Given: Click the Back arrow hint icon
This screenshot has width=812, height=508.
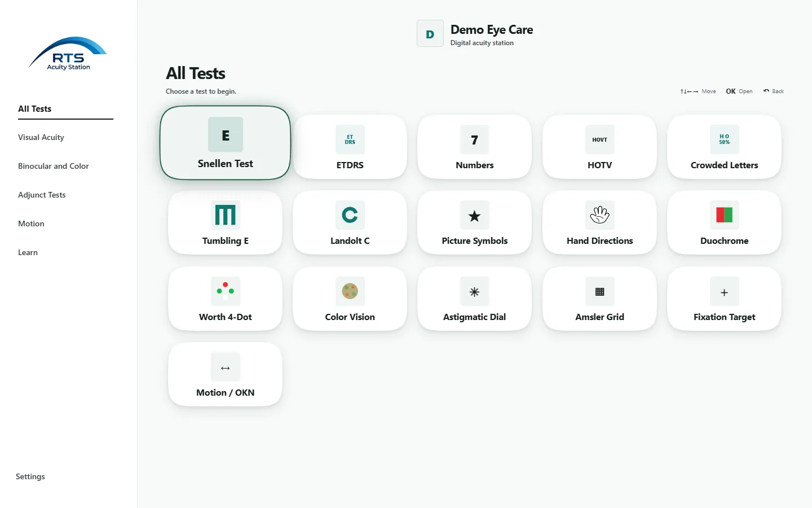Looking at the screenshot, I should [x=766, y=91].
